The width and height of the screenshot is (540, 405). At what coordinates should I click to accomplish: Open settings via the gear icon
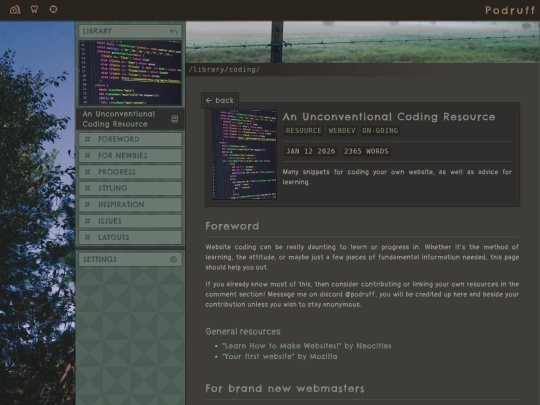[x=173, y=259]
